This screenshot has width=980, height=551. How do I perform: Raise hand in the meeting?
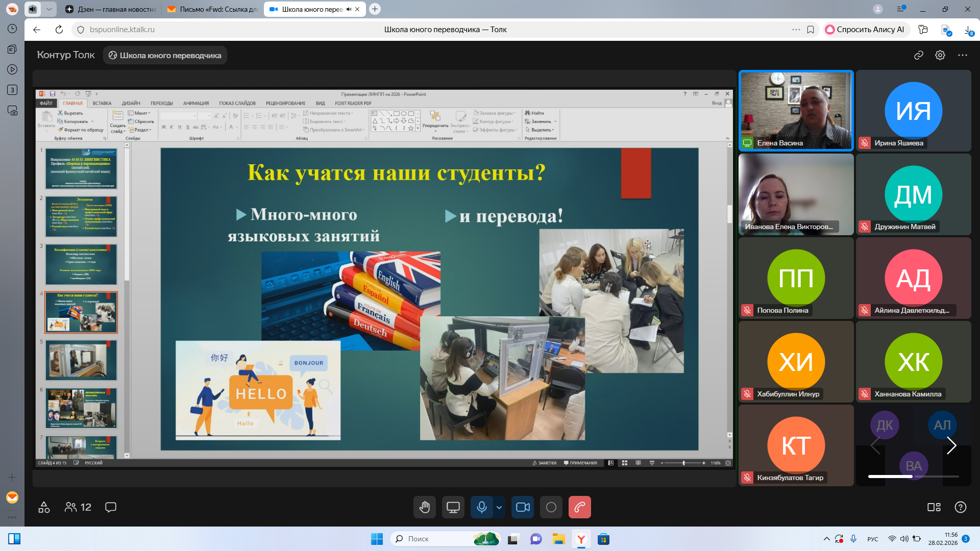(x=425, y=507)
